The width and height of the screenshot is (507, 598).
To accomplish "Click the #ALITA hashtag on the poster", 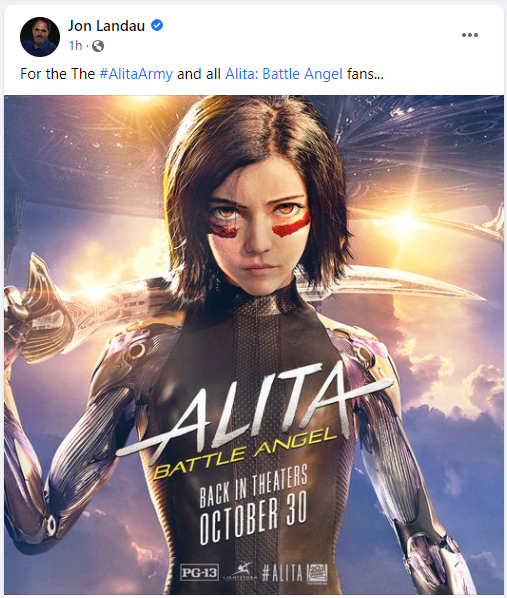I will pyautogui.click(x=282, y=572).
